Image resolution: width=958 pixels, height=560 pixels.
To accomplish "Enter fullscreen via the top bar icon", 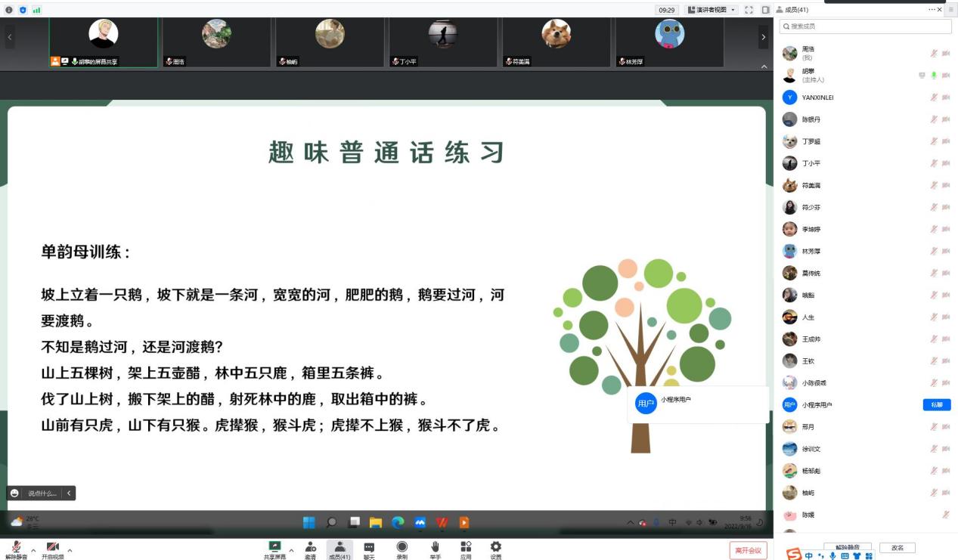I will pos(749,10).
